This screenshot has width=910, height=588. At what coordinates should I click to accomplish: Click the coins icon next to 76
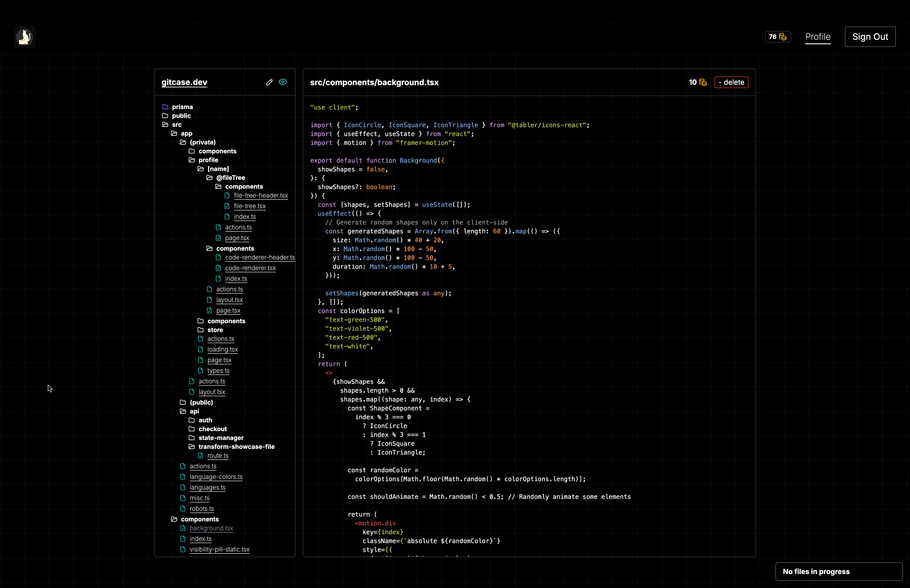tap(783, 37)
